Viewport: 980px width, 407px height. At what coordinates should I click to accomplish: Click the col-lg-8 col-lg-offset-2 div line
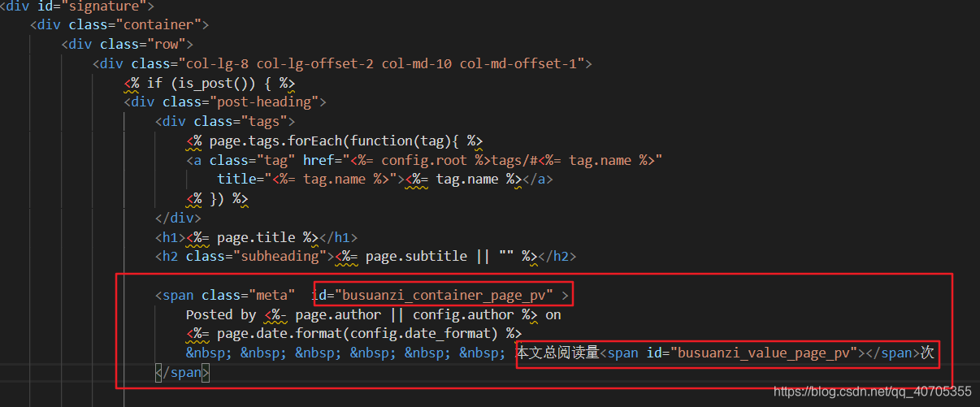point(342,63)
